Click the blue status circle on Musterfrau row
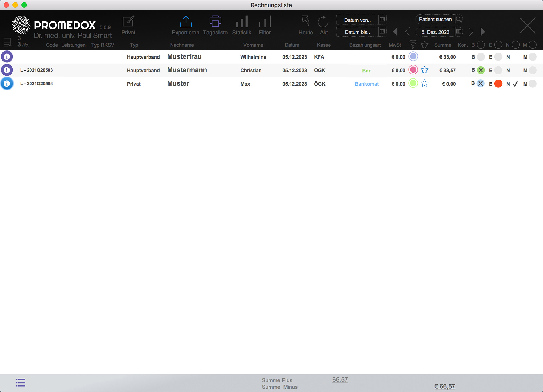 point(413,56)
